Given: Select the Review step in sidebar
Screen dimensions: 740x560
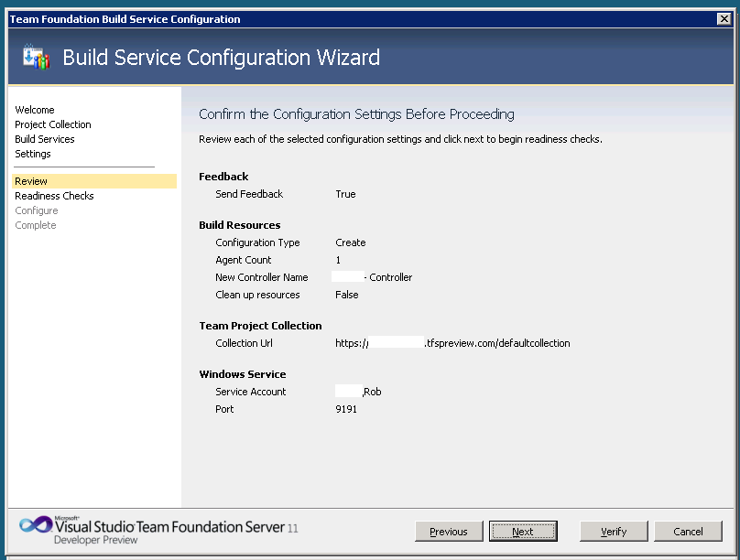Looking at the screenshot, I should click(x=31, y=181).
